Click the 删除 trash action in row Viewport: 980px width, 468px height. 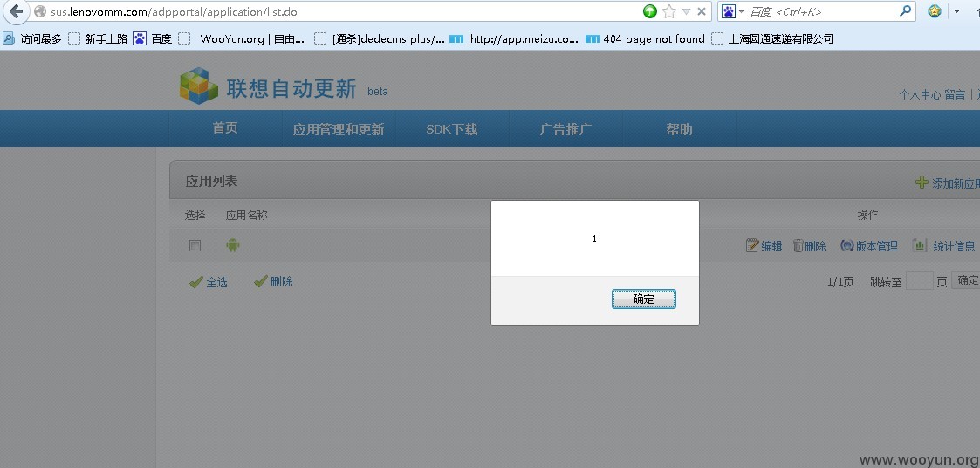click(x=809, y=246)
